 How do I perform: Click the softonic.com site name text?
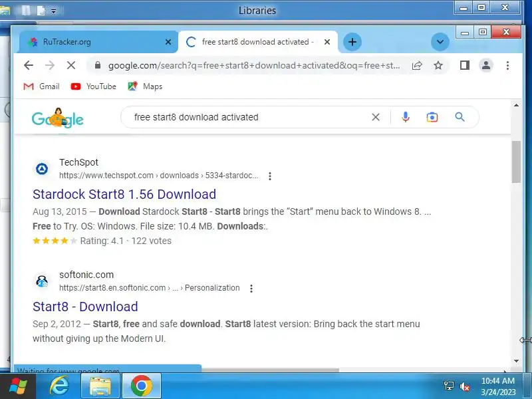click(86, 275)
